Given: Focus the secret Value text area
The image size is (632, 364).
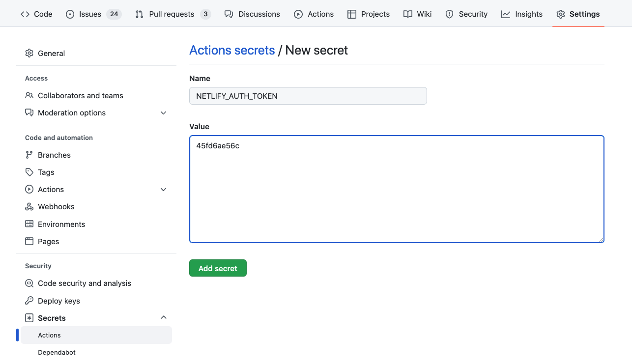Looking at the screenshot, I should (396, 189).
